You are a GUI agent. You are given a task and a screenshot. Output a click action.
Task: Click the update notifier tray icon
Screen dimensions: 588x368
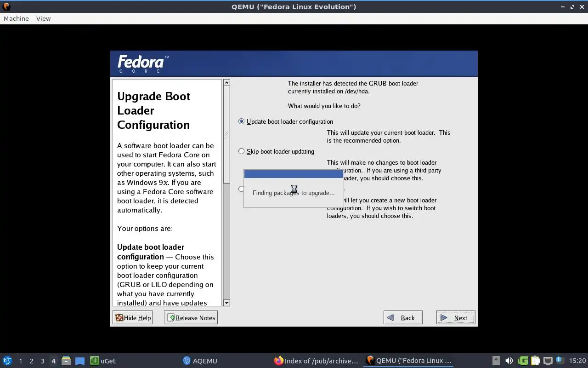point(560,361)
